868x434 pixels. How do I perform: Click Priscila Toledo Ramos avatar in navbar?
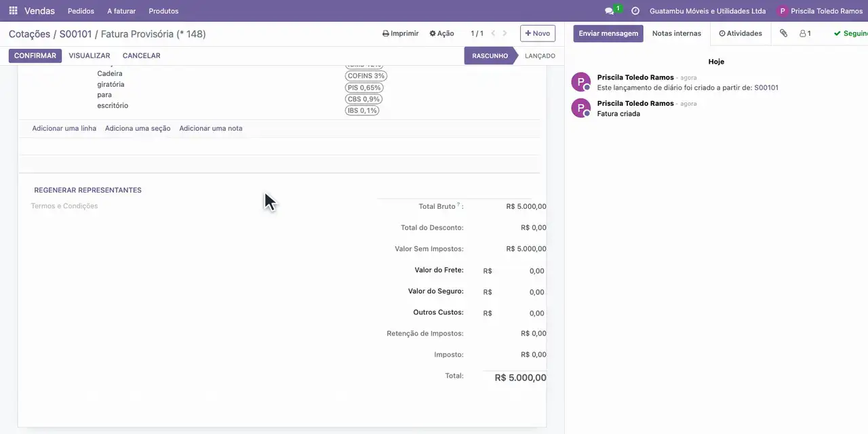tap(783, 11)
